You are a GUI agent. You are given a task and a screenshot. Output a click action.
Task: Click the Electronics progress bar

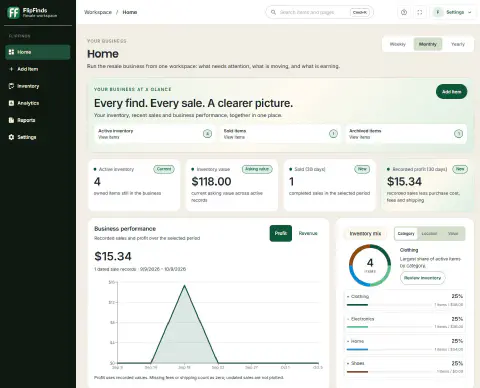tap(389, 327)
